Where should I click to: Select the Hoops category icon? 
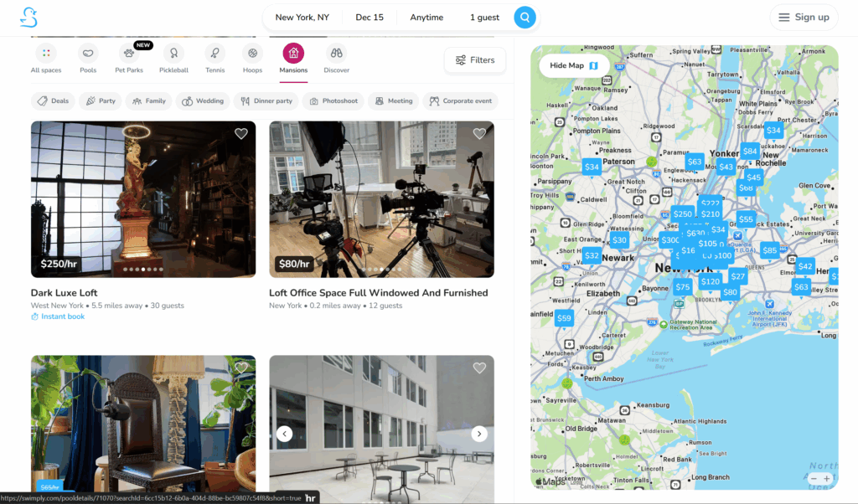(252, 54)
